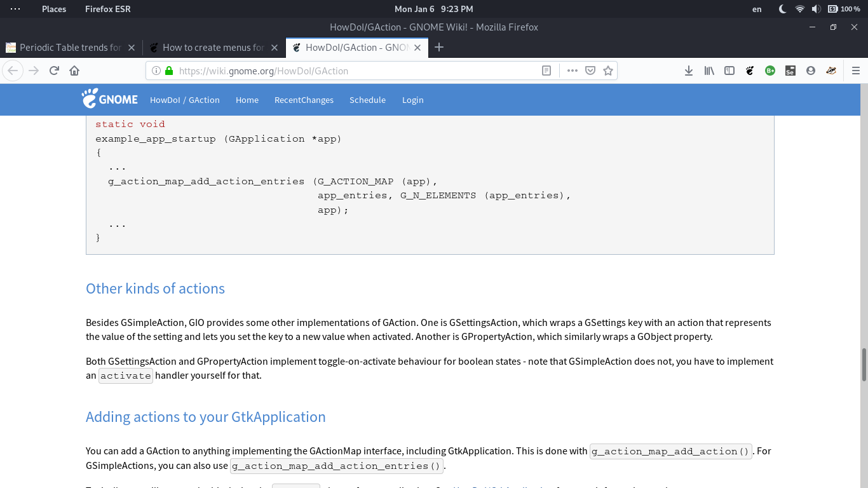Open the Library toolbar icon
Viewport: 868px width, 488px height.
point(709,71)
